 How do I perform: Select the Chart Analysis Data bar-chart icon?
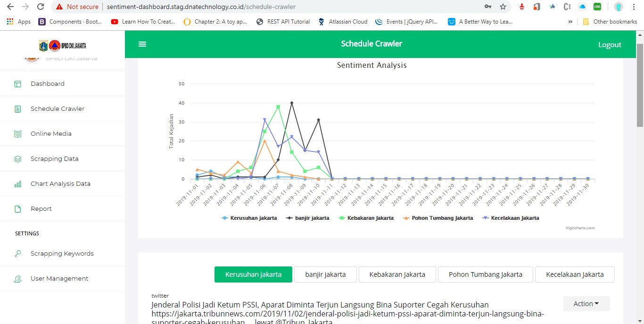point(18,183)
